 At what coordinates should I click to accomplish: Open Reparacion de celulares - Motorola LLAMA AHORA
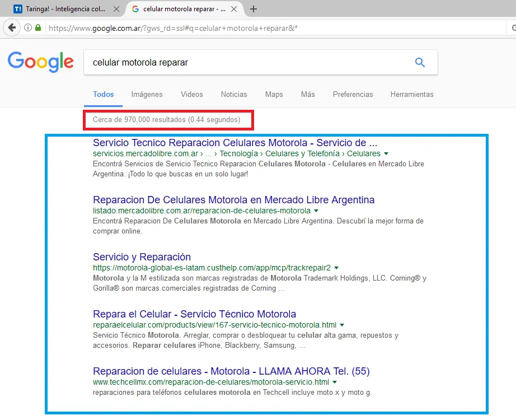pyautogui.click(x=231, y=371)
